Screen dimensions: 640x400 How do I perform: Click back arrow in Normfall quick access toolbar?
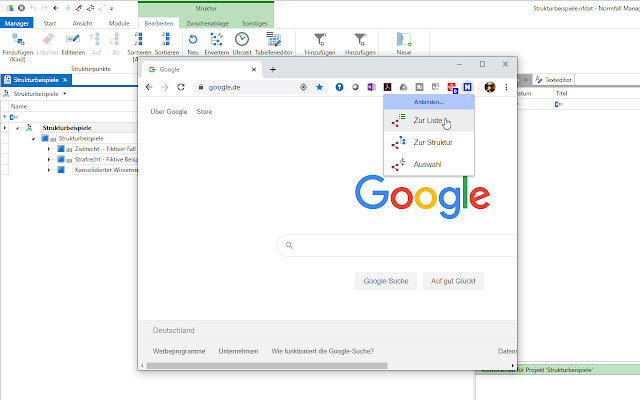coord(56,8)
